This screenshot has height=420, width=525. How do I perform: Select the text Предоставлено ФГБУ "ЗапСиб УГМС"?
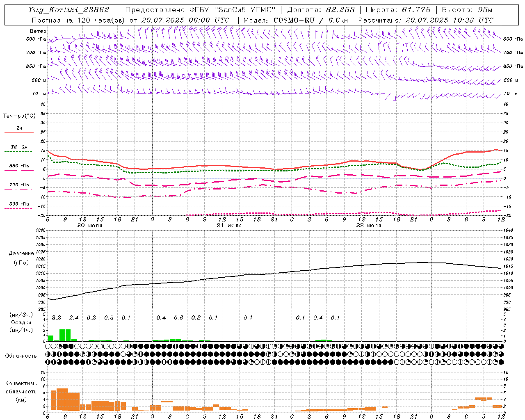pos(200,10)
